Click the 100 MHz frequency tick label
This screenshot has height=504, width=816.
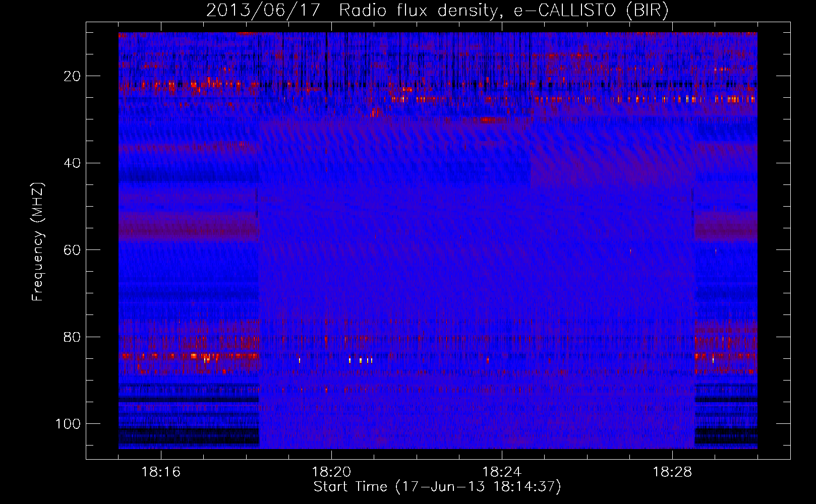(68, 424)
